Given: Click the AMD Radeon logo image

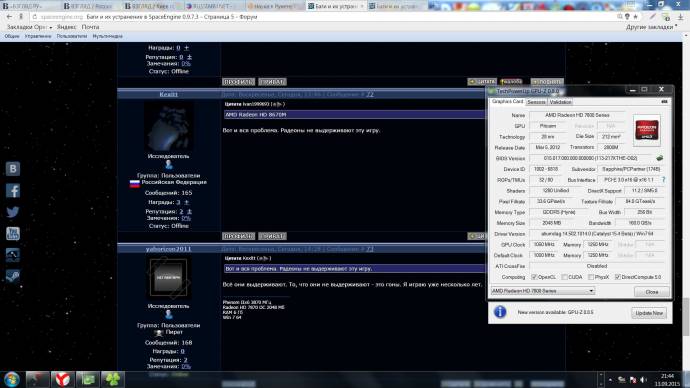Looking at the screenshot, I should tap(646, 130).
